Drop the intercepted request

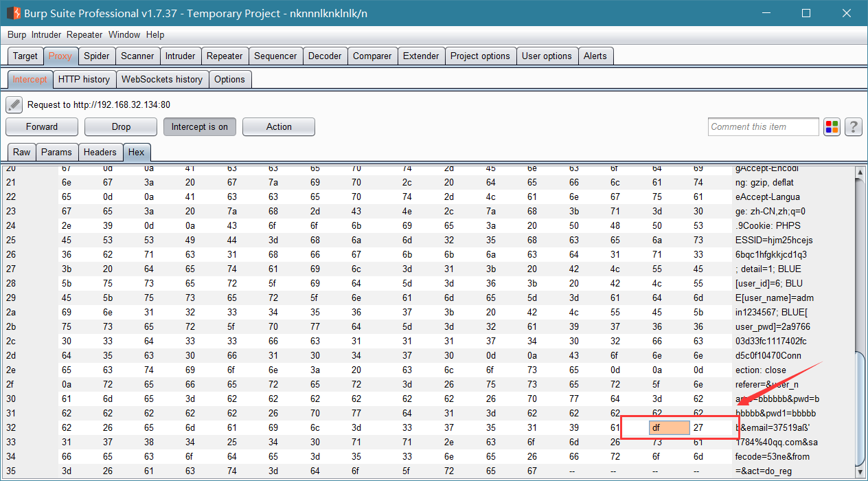[121, 127]
